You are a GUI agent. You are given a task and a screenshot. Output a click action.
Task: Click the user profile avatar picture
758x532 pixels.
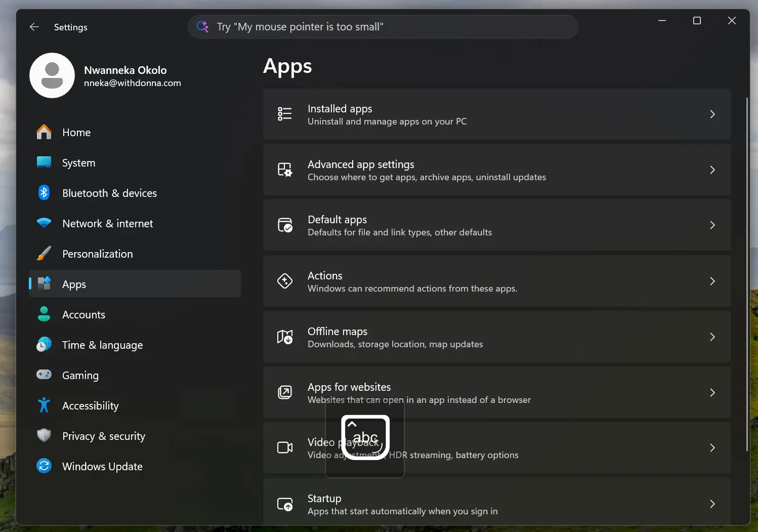point(52,75)
